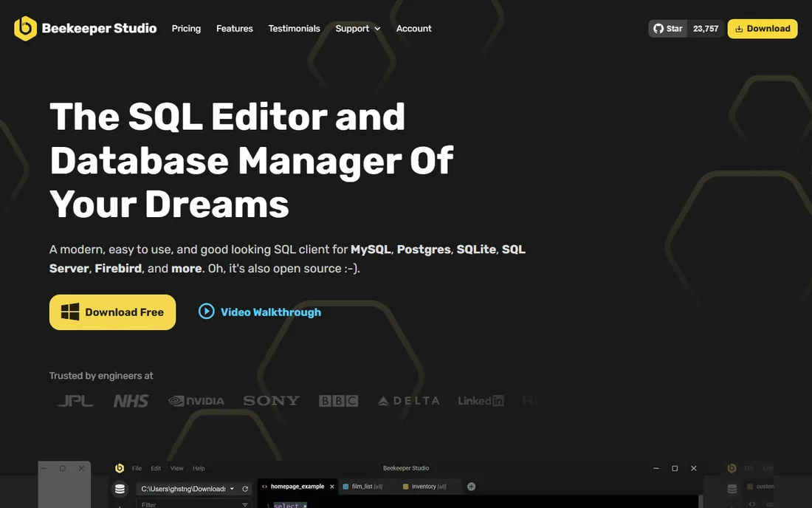Click the Beekeeper Studio hexagon logo

25,29
